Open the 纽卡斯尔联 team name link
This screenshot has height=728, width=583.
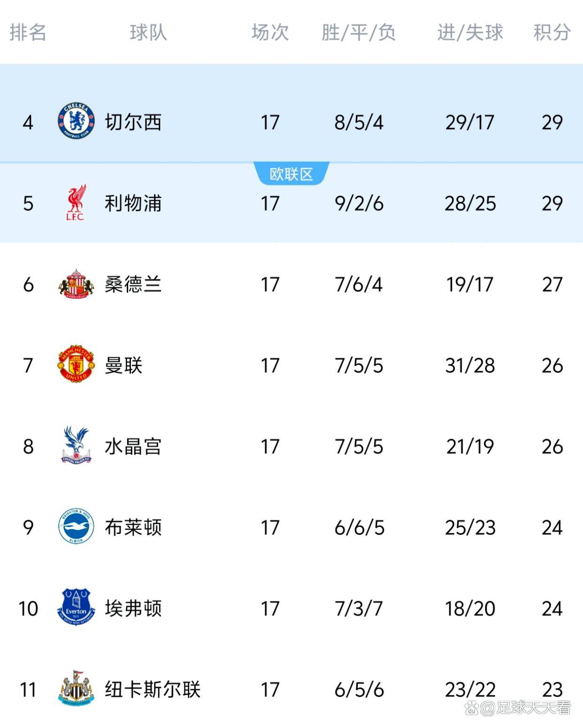pos(153,689)
